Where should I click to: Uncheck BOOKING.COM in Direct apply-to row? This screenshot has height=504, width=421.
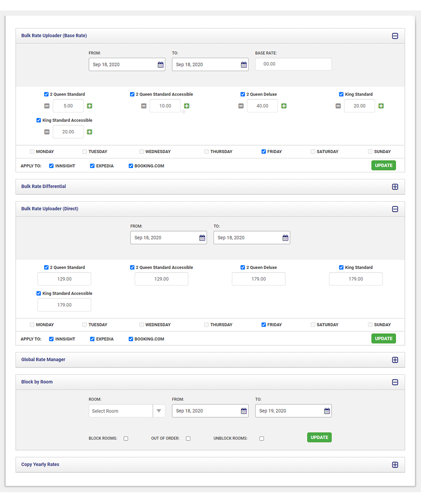(131, 339)
